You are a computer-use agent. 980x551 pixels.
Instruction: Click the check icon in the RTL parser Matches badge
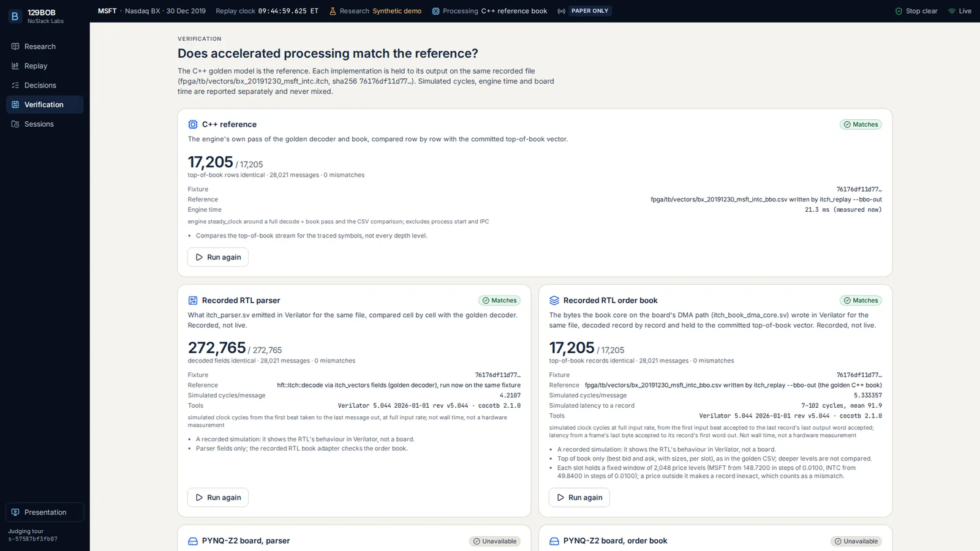coord(486,301)
